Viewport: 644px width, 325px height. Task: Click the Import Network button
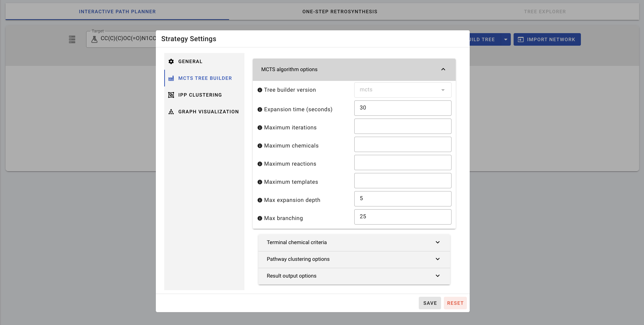pos(547,39)
